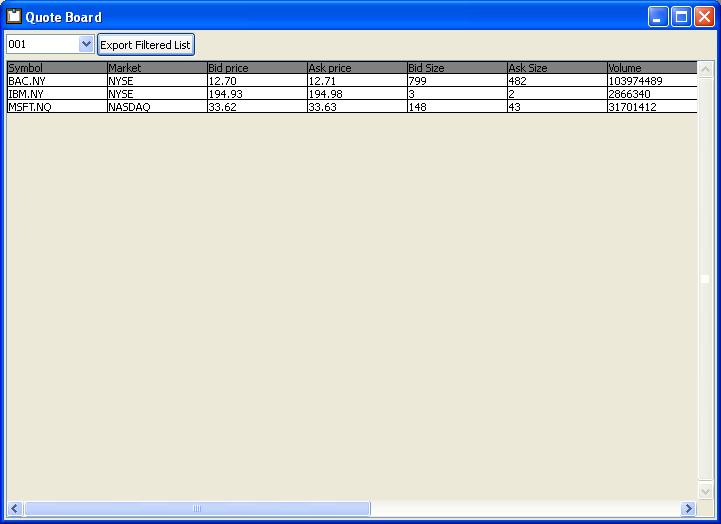Open the 001 filter dropdown
The width and height of the screenshot is (721, 524).
click(x=86, y=44)
